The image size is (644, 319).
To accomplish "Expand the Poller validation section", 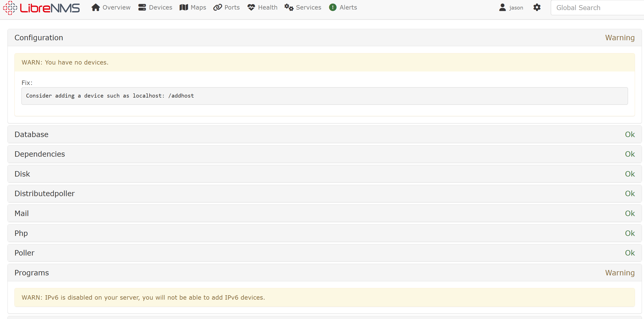I will pyautogui.click(x=24, y=253).
